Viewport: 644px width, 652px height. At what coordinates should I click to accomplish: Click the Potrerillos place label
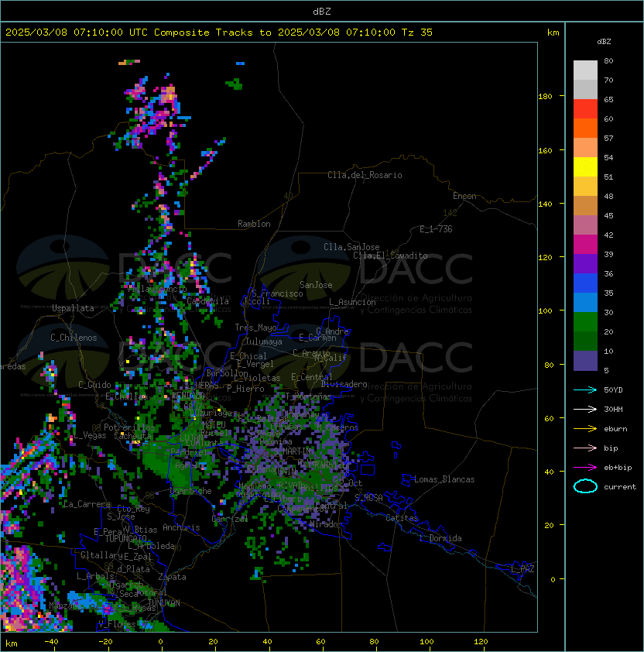[129, 427]
